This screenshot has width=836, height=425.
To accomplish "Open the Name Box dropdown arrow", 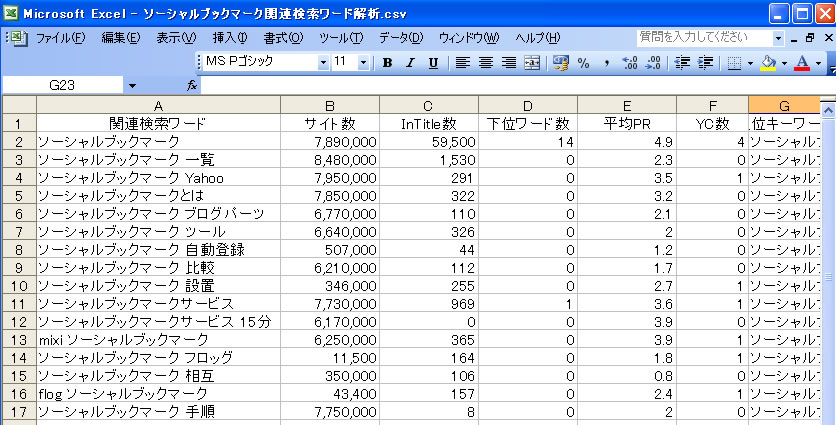I will pos(132,85).
